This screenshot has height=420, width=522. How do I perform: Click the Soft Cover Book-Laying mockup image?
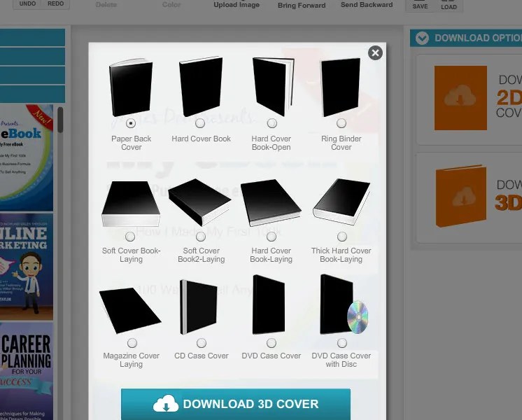click(131, 204)
